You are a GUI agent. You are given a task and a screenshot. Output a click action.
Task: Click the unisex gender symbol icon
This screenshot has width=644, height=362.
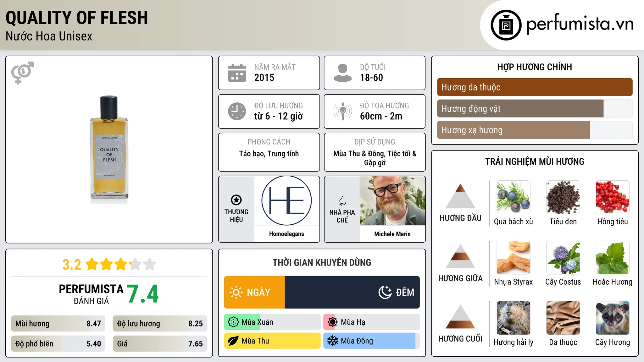(x=22, y=73)
